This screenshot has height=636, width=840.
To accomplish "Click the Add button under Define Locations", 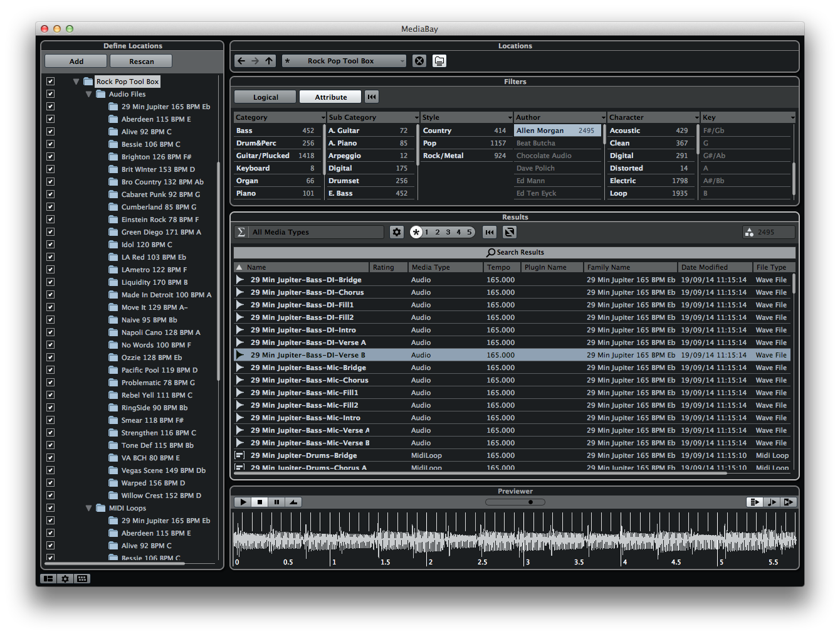I will click(75, 61).
